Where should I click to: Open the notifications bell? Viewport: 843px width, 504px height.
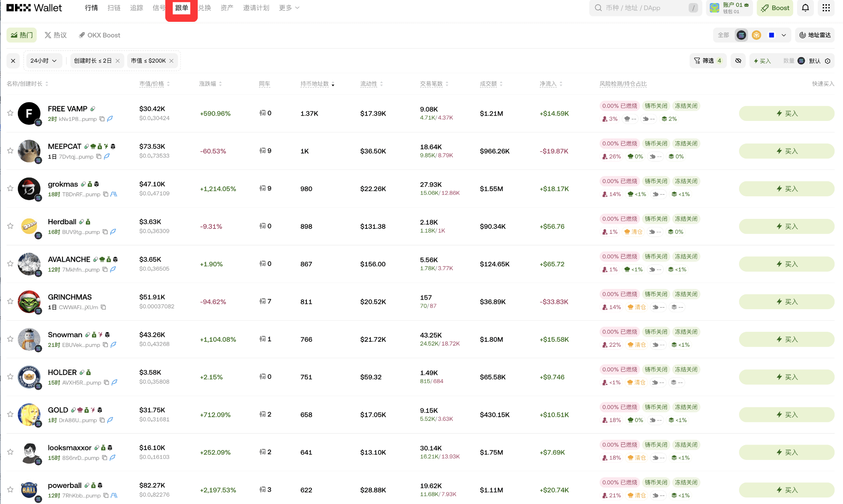click(805, 8)
